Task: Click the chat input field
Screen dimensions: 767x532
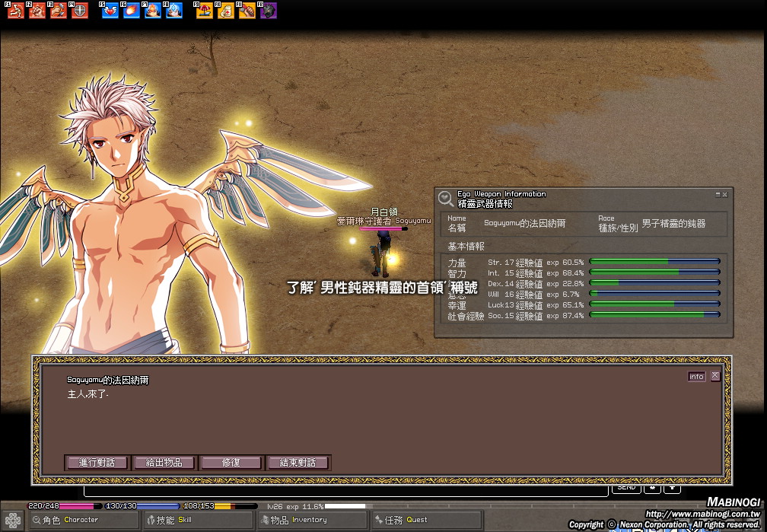Action: click(345, 490)
